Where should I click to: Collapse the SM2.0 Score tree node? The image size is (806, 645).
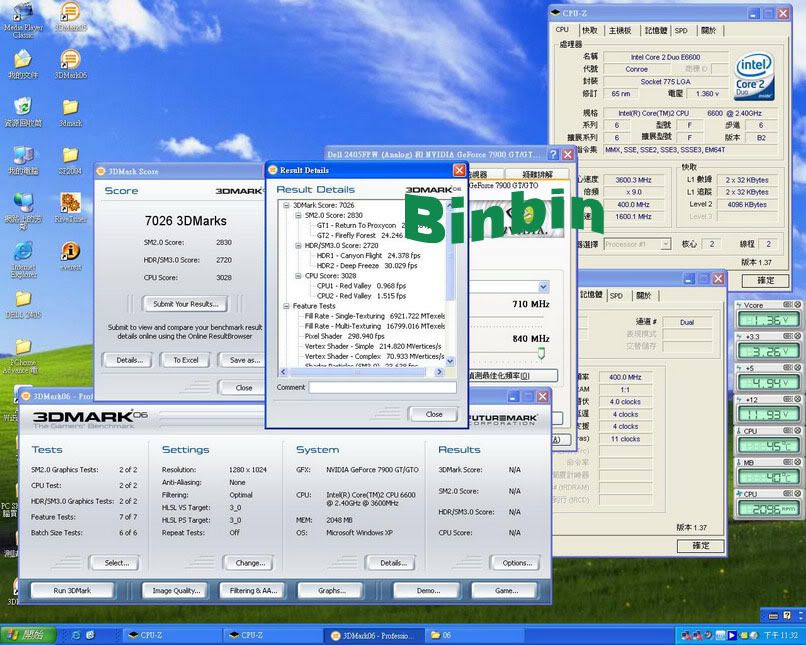point(297,215)
